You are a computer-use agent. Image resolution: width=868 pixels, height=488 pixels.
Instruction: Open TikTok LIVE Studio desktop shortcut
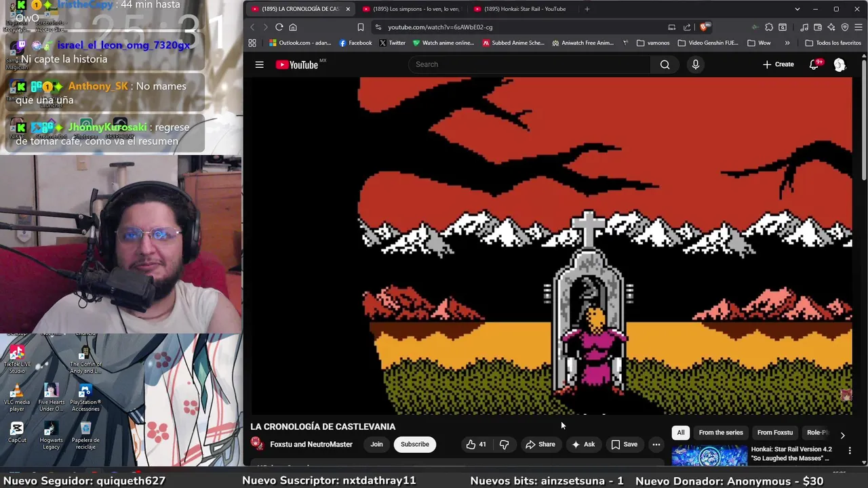tap(17, 360)
